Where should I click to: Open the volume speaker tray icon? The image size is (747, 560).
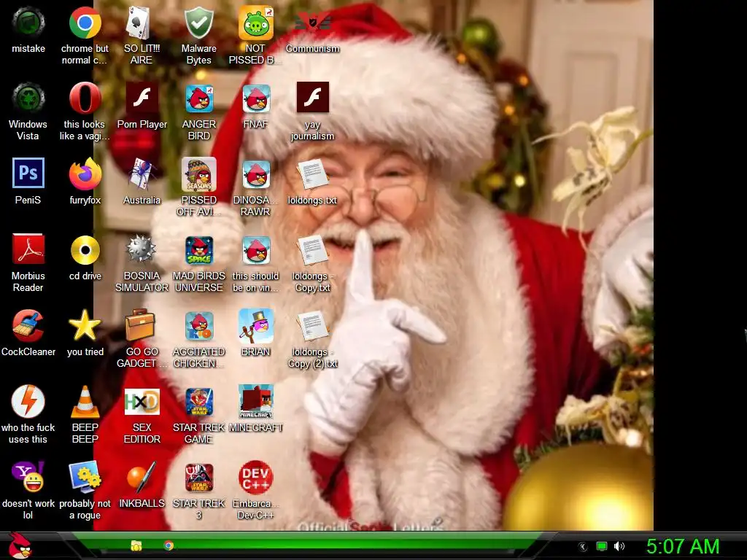(x=619, y=546)
